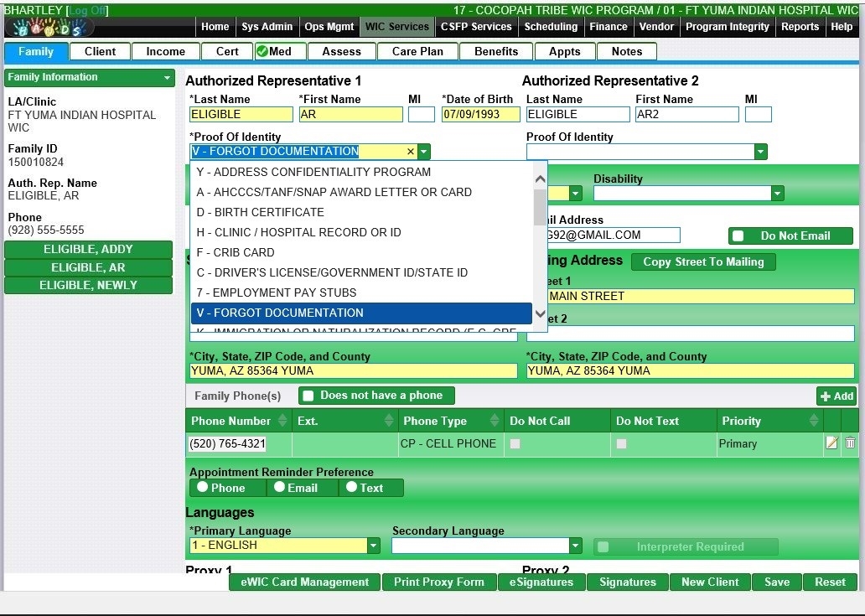Viewport: 865px width, 616px height.
Task: Check the 'Does not have a phone' box
Action: [x=308, y=396]
